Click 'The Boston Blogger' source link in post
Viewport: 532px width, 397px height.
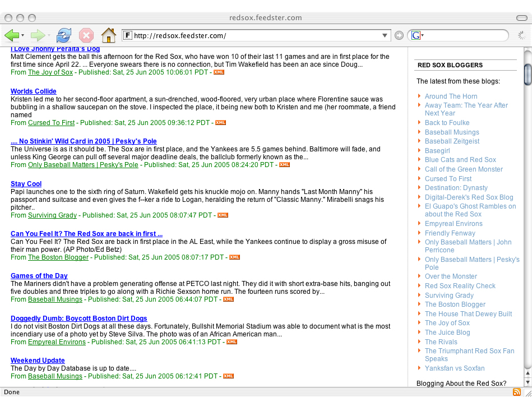[58, 257]
